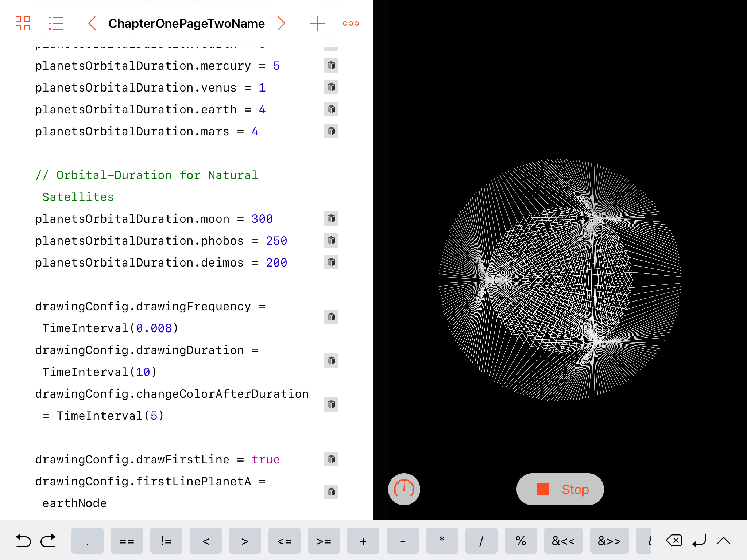Place cursor on deimos value 200
Viewport: 747px width, 560px height.
click(x=276, y=262)
